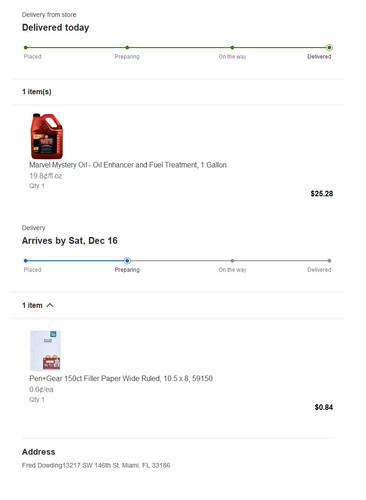The width and height of the screenshot is (366, 500).
Task: Select the Fred Dowding delivery address text
Action: point(96,465)
